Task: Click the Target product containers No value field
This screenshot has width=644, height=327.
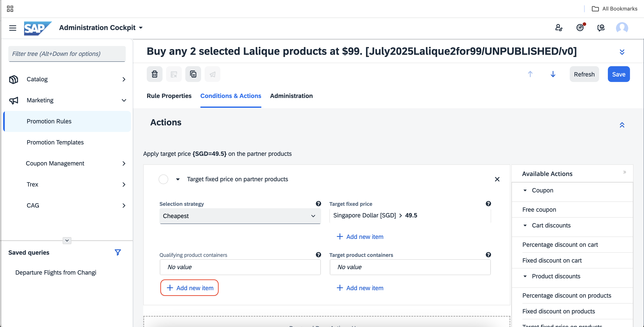Action: click(x=410, y=267)
